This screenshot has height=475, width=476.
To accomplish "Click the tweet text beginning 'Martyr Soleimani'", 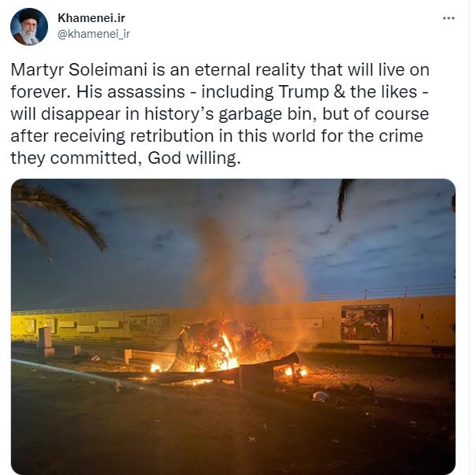I will tap(220, 113).
